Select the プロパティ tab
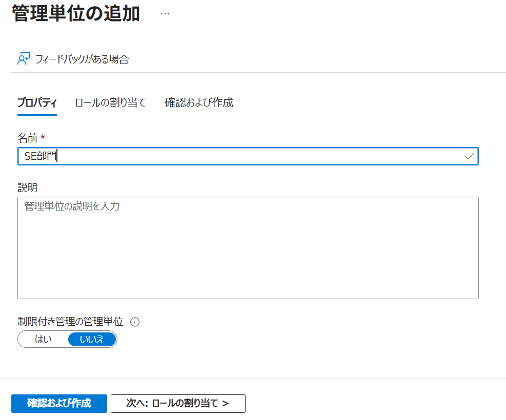506x420 pixels. pyautogui.click(x=37, y=102)
